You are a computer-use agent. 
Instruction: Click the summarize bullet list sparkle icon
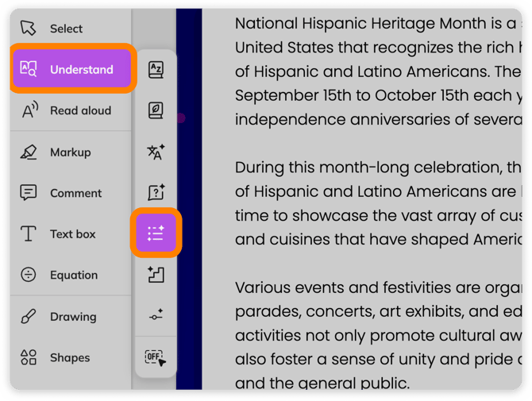[x=156, y=233]
